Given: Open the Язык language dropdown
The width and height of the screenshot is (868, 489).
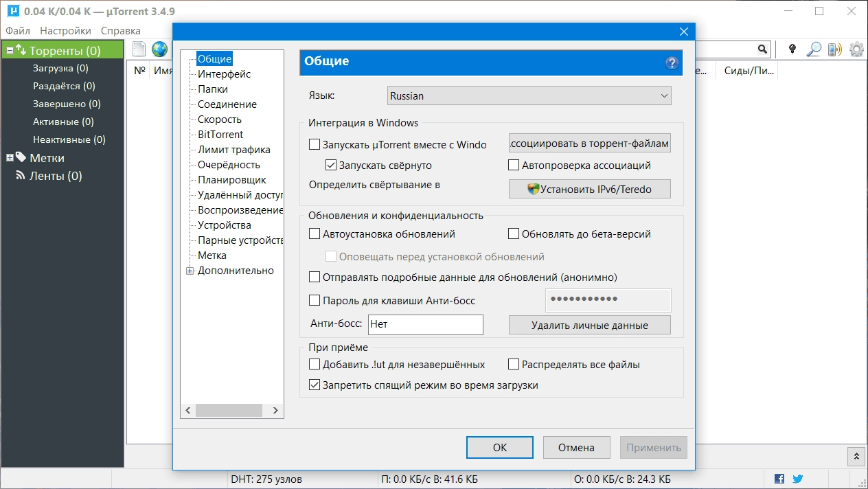Looking at the screenshot, I should (x=529, y=95).
